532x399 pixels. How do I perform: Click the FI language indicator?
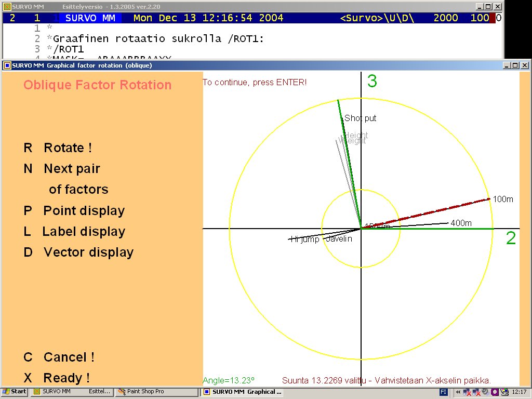(443, 392)
